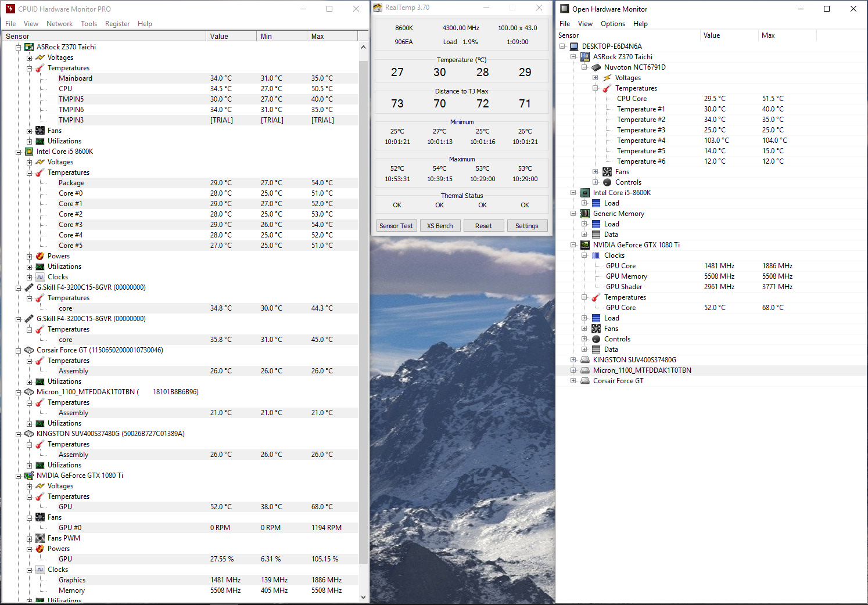Click the NVIDIA GeForce GTX 1080 Ti icon in Open Hardware Monitor
This screenshot has width=868, height=605.
tap(585, 245)
